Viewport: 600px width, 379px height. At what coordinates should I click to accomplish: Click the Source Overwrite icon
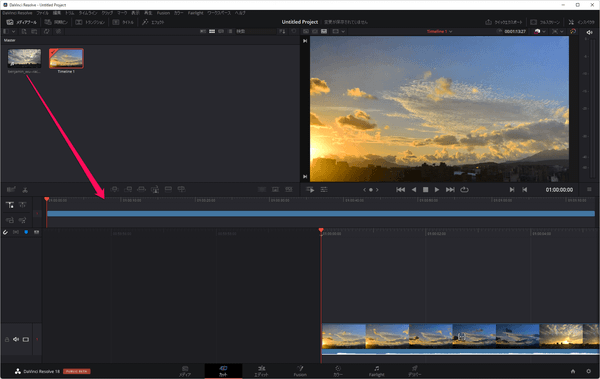point(181,189)
